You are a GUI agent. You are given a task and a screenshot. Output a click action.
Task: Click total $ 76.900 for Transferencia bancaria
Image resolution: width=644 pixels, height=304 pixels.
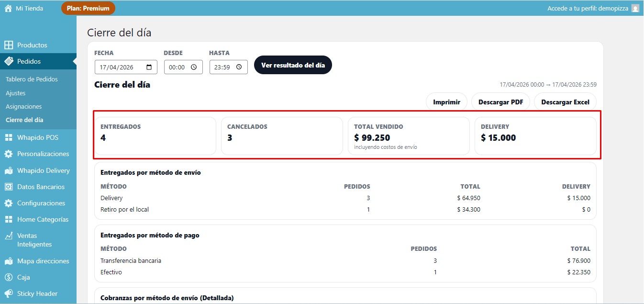tap(578, 261)
